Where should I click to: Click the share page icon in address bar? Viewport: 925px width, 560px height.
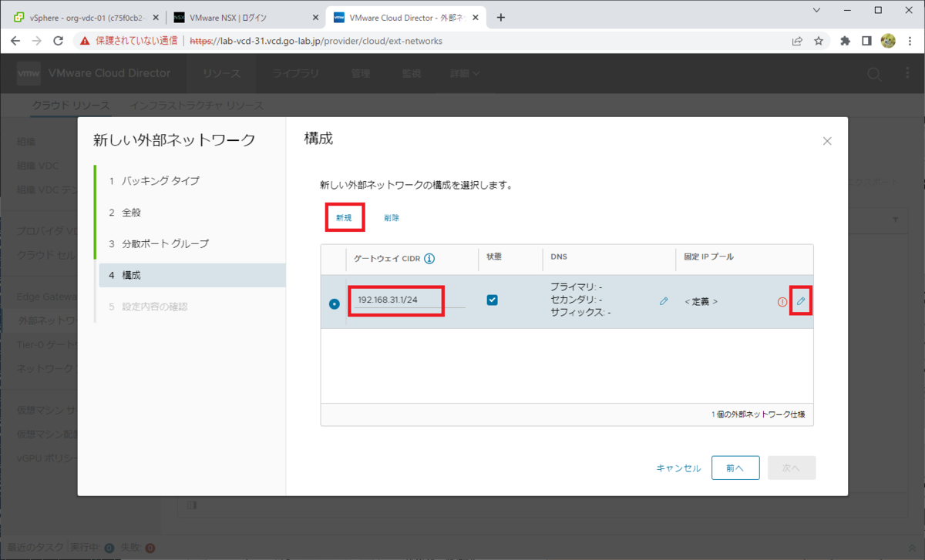coord(797,41)
